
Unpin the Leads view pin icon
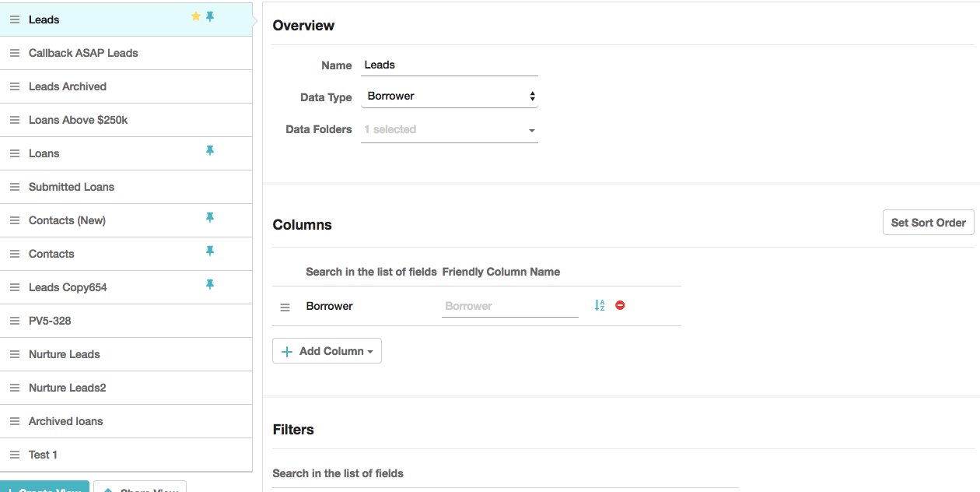pos(210,16)
